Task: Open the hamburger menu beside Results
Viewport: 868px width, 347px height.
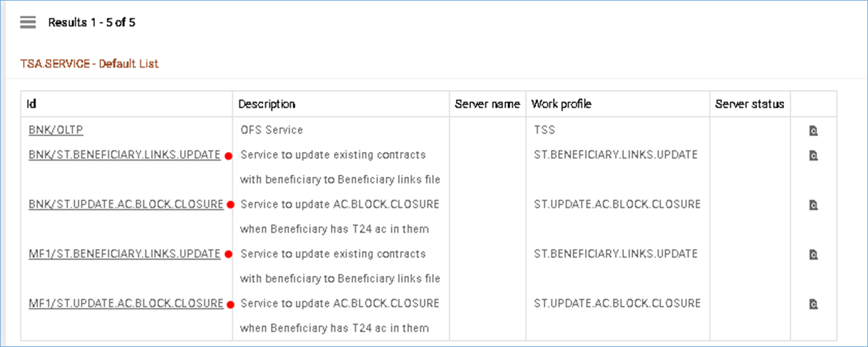Action: pyautogui.click(x=28, y=23)
